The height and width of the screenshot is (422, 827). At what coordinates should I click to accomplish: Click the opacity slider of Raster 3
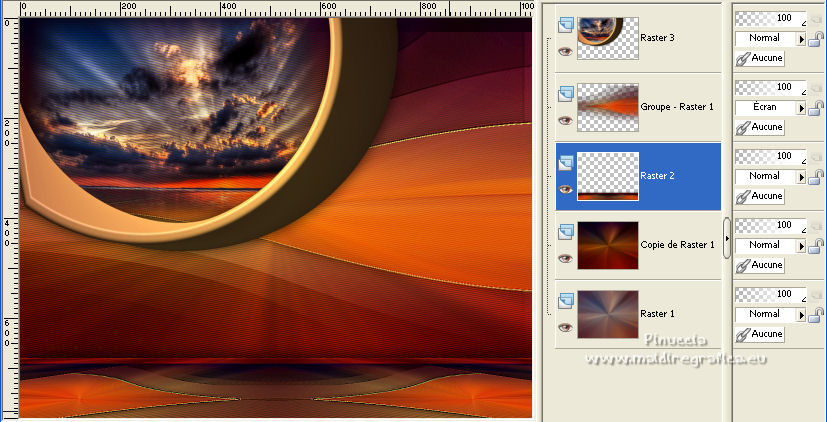(771, 19)
